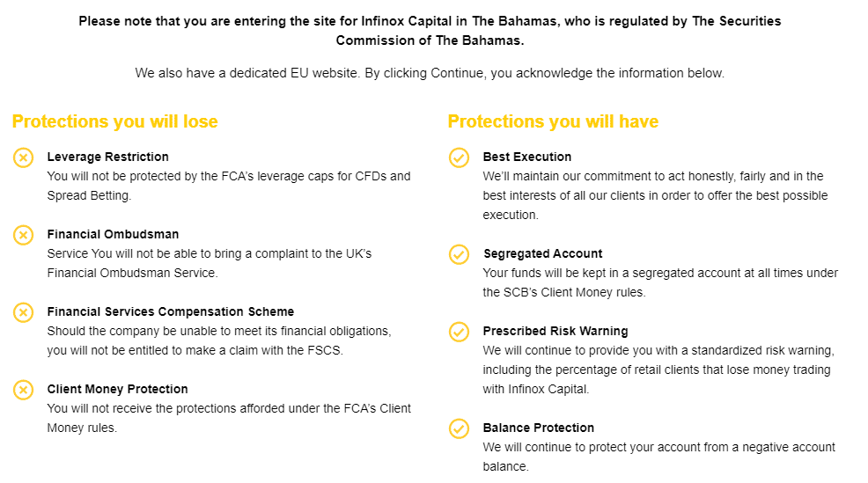Click the Segregated Account title
The image size is (868, 483).
click(x=543, y=254)
